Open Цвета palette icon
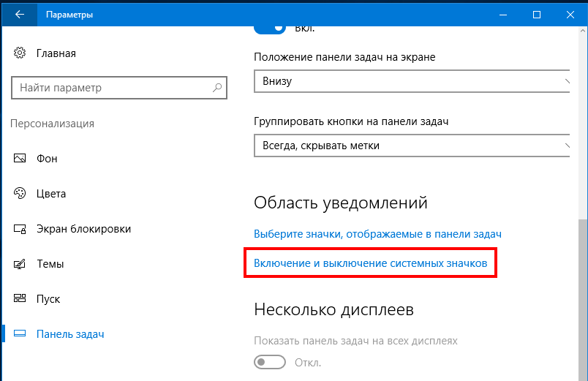 point(20,193)
